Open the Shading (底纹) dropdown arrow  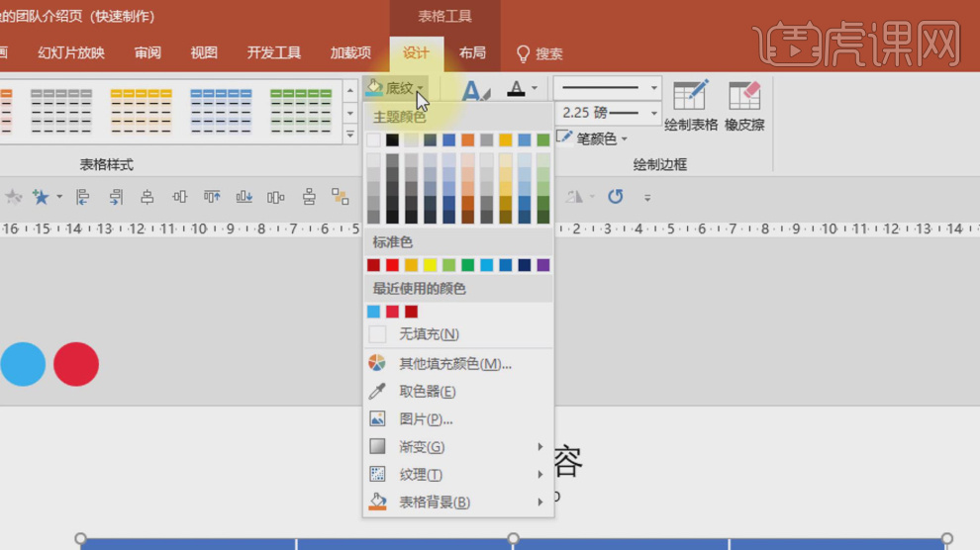point(420,88)
